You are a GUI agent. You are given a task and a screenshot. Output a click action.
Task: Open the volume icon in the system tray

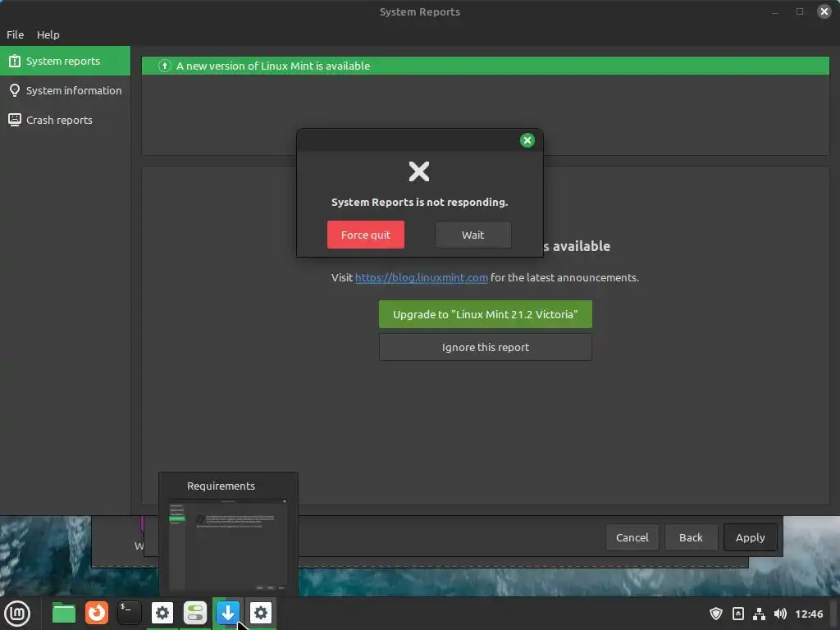tap(781, 614)
